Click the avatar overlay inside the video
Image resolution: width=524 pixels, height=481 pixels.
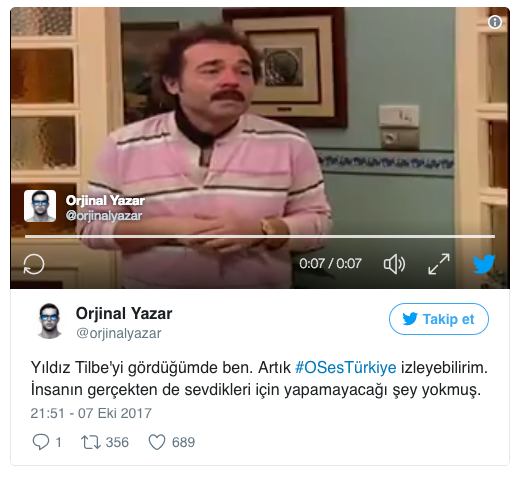40,206
